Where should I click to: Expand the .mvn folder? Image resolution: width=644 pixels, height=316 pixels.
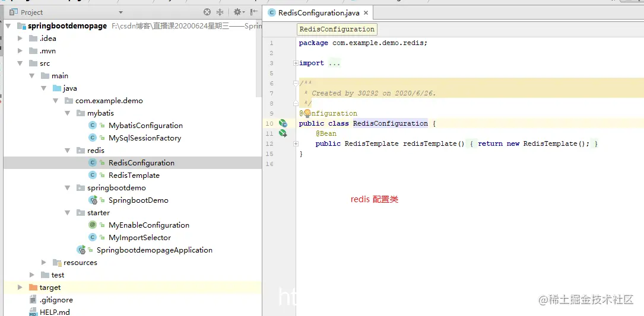20,51
